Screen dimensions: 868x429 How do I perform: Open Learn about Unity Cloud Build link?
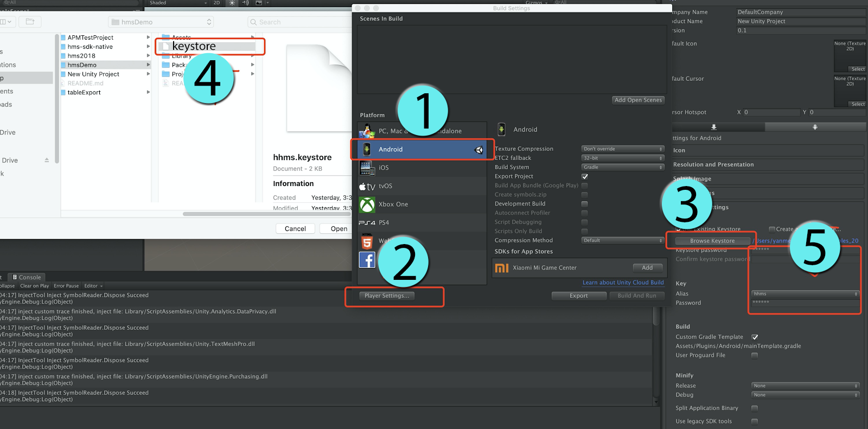(623, 283)
